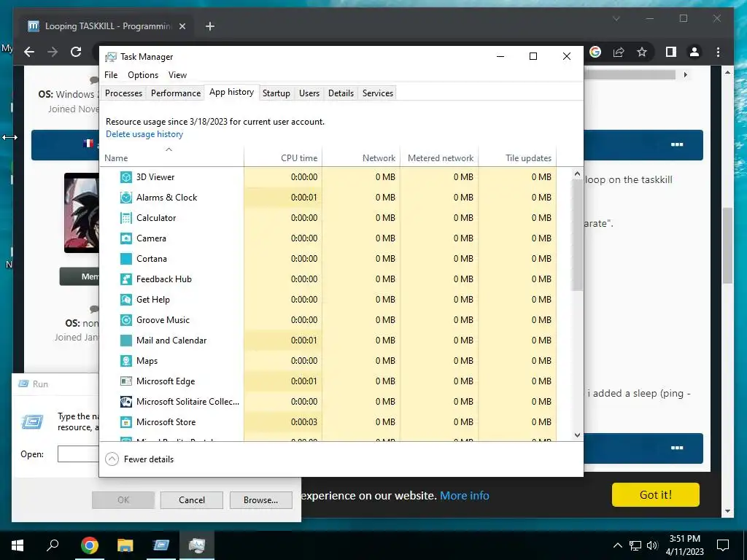Switch to the Users tab
This screenshot has height=560, width=747.
[309, 93]
